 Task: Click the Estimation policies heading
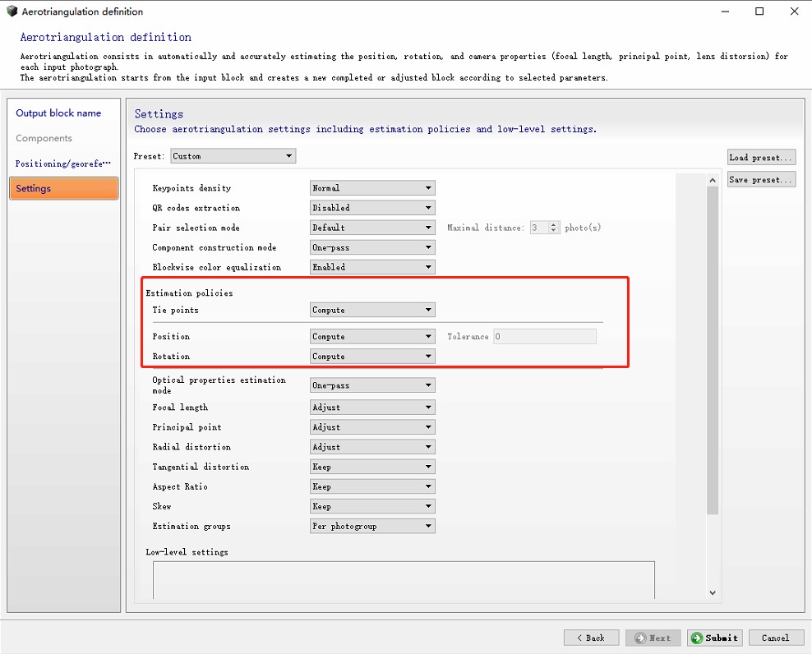(190, 293)
